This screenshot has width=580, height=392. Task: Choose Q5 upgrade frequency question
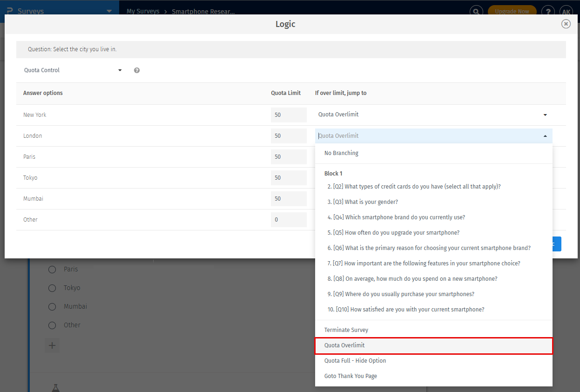[x=434, y=233]
